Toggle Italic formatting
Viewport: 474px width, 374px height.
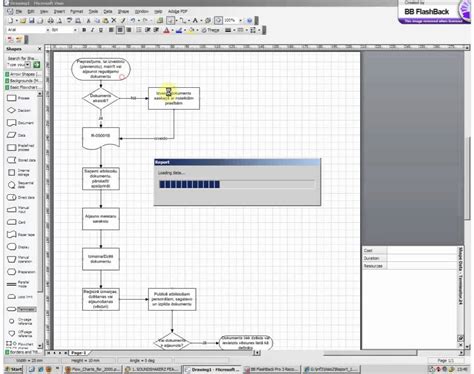pos(92,30)
